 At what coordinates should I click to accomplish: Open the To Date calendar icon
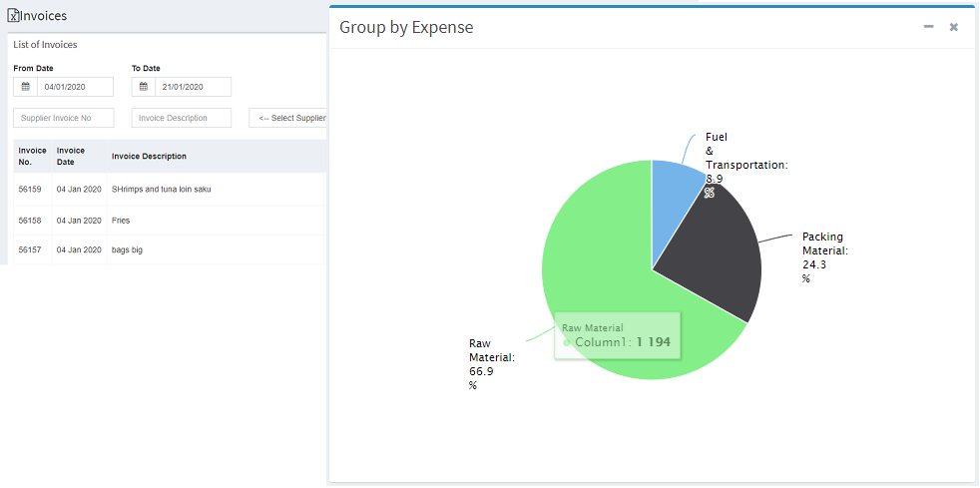pyautogui.click(x=143, y=87)
